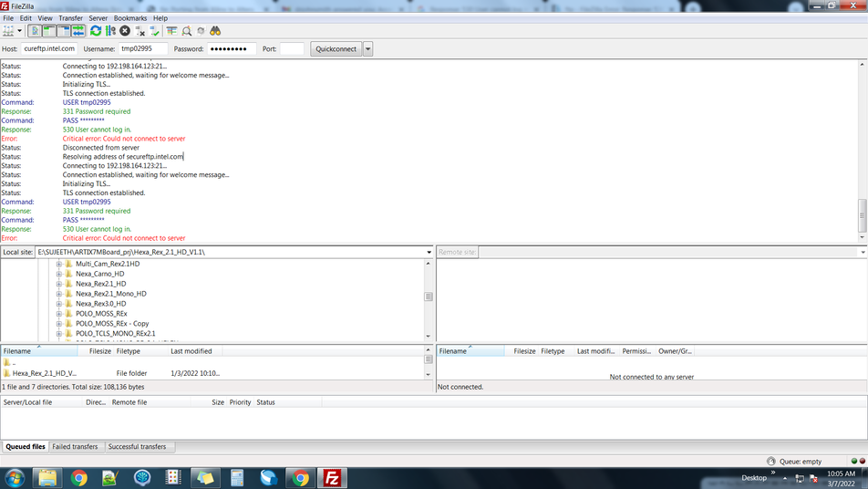Expand the POLO_TCLS_MONO_REx2.1 folder
This screenshot has width=868, height=489.
point(59,334)
